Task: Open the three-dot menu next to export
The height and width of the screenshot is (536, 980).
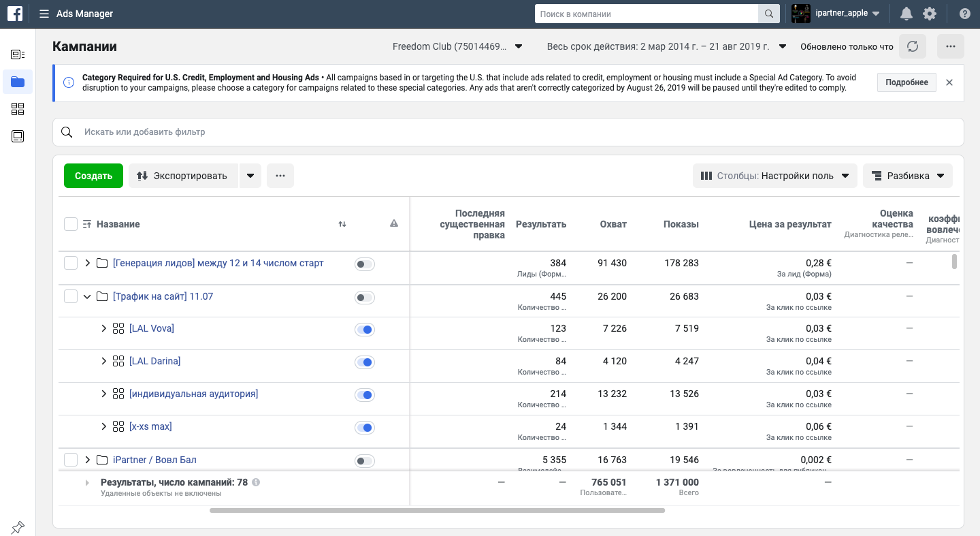Action: [280, 176]
